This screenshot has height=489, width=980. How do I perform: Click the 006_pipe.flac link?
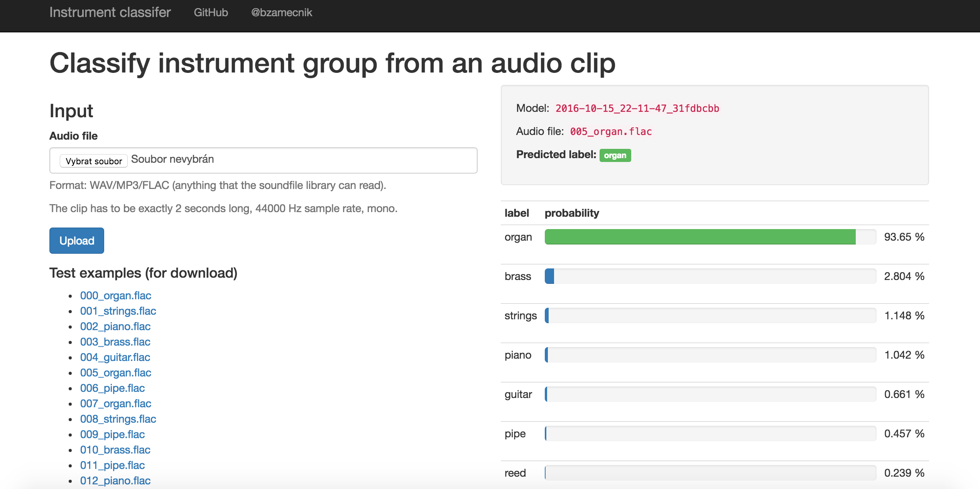(112, 388)
